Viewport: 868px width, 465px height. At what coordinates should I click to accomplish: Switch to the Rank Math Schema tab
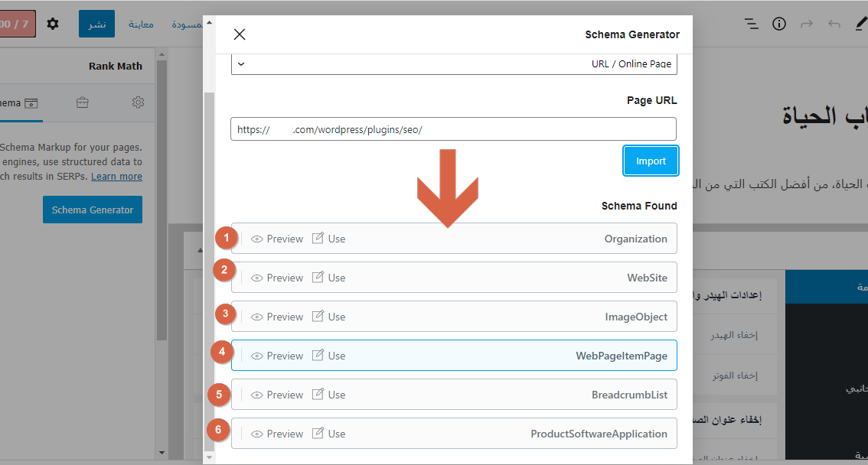(x=19, y=102)
